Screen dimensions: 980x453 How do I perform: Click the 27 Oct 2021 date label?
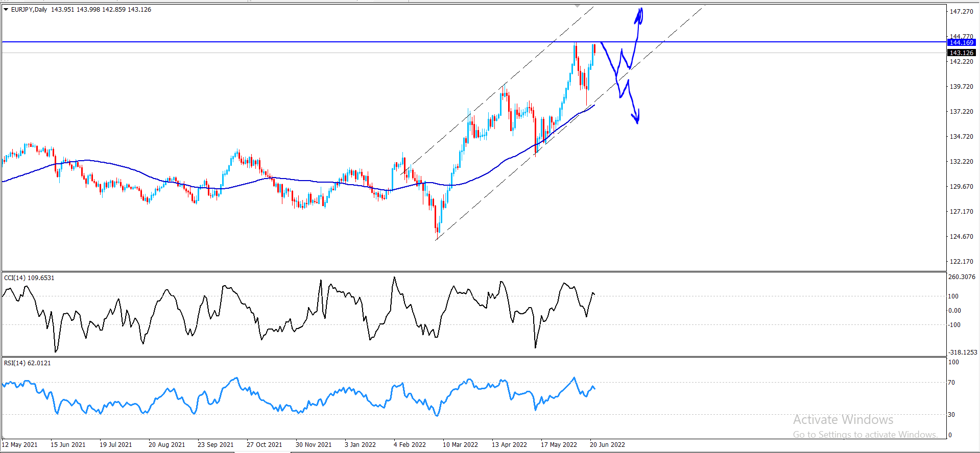(264, 445)
